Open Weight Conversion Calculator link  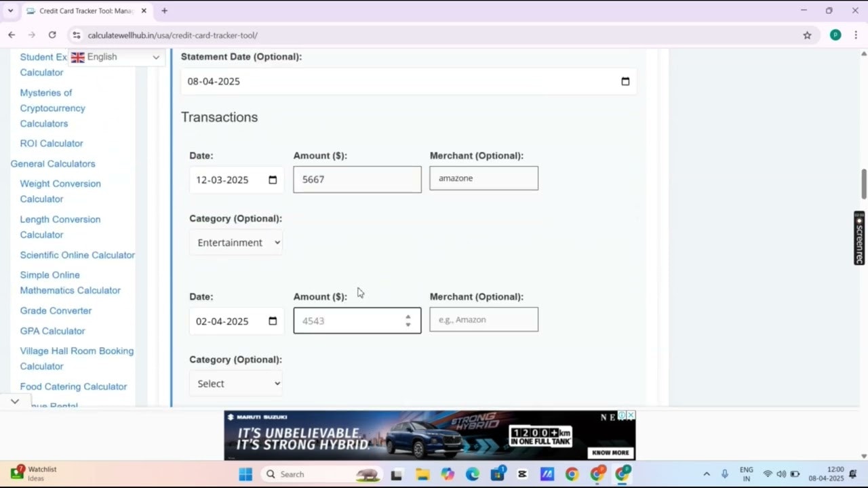point(60,191)
